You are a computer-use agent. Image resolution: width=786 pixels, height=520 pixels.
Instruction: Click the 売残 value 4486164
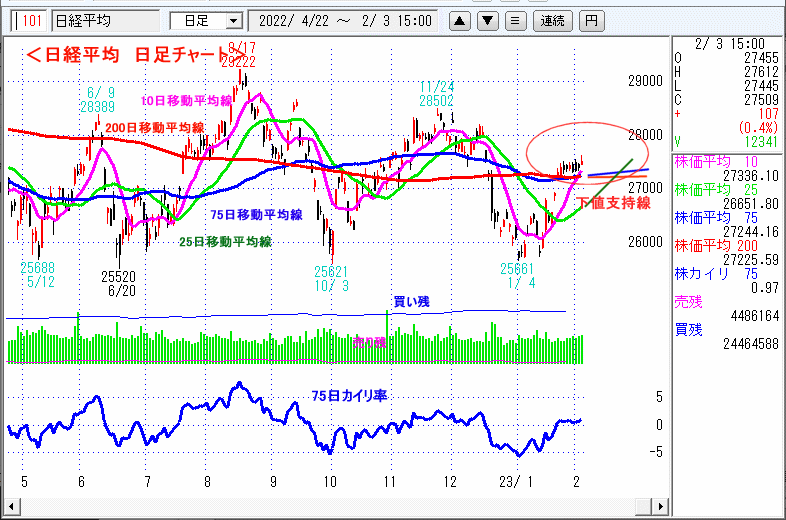(755, 316)
